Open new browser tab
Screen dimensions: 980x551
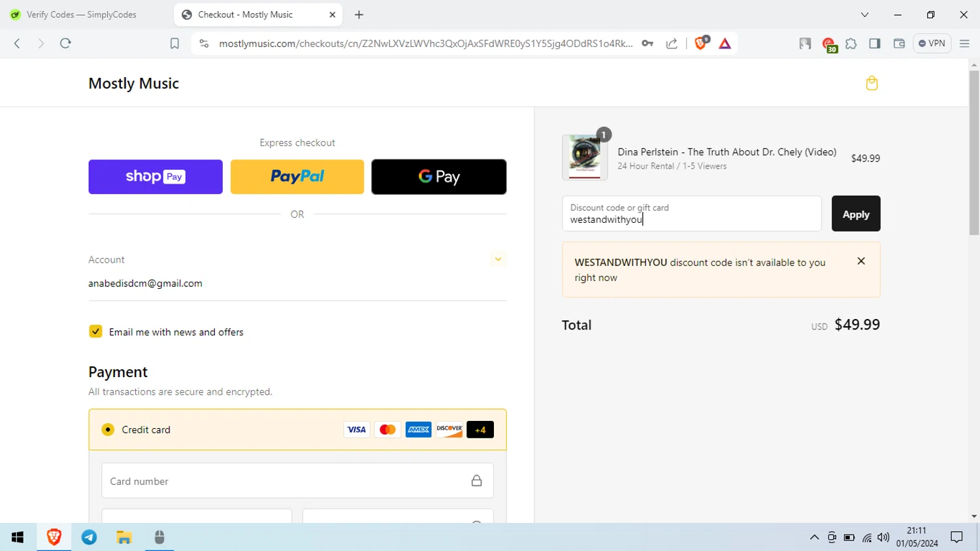(359, 14)
